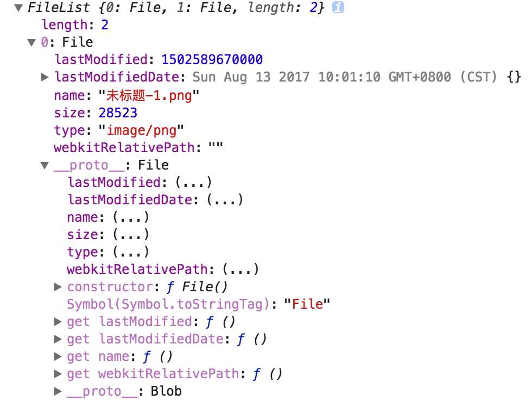Expand the __proto__: Blob entry
Screen dimensions: 532x400
[59, 391]
